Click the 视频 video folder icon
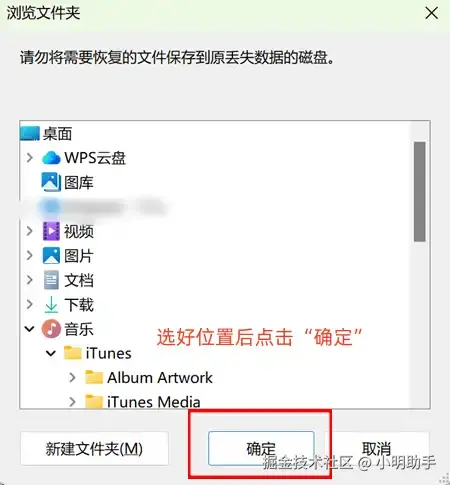This screenshot has height=485, width=450. (x=51, y=231)
